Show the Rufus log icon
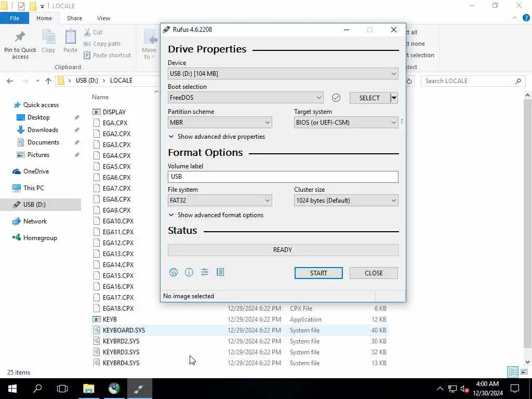This screenshot has width=532, height=399. (220, 272)
